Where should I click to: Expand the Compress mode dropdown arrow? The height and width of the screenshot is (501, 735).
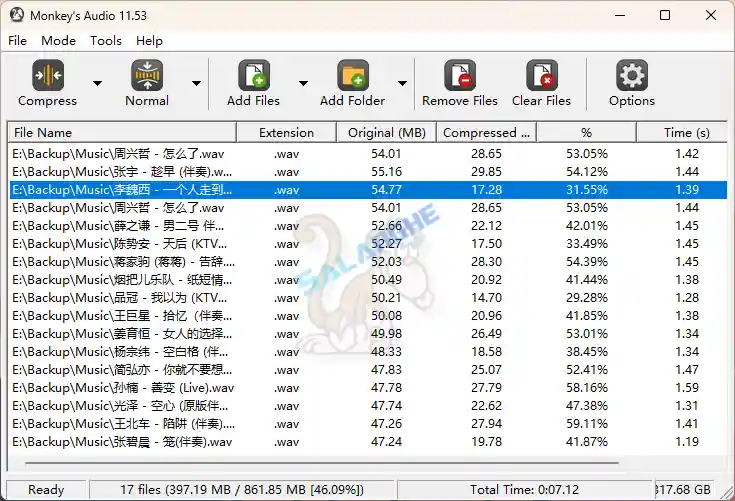97,83
